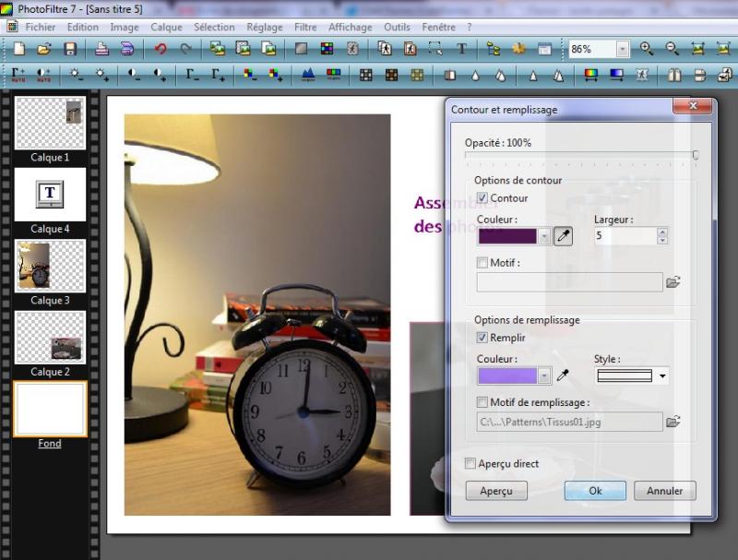Click the Histogram icon in filter toolbar
738x560 pixels.
[309, 74]
